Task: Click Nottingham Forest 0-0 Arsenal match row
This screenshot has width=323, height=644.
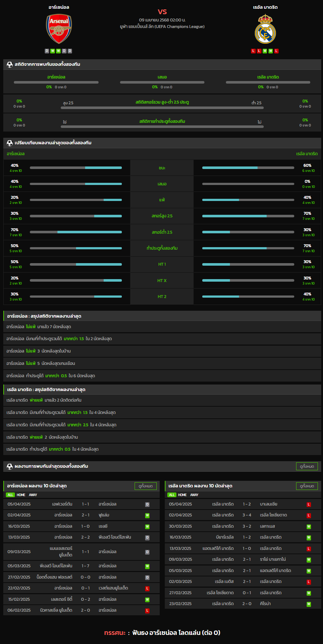Action: click(81, 577)
